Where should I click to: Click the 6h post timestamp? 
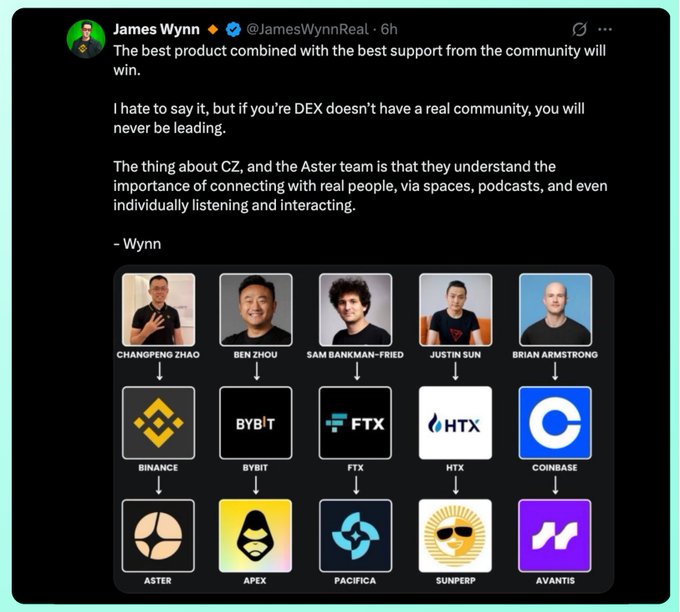[x=389, y=29]
